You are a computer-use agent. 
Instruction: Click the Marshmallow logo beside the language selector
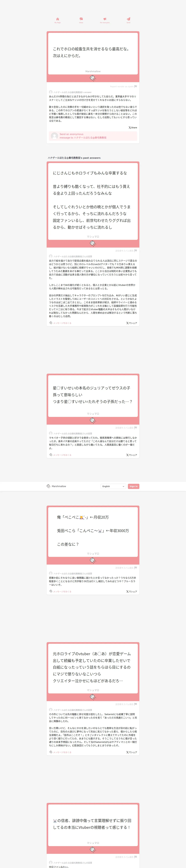pyautogui.click(x=56, y=486)
